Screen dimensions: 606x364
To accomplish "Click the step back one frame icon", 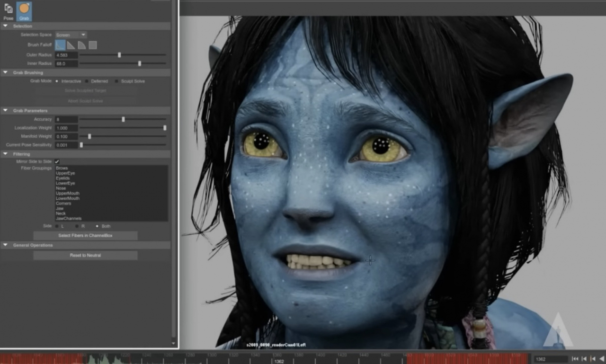I will pos(584,359).
